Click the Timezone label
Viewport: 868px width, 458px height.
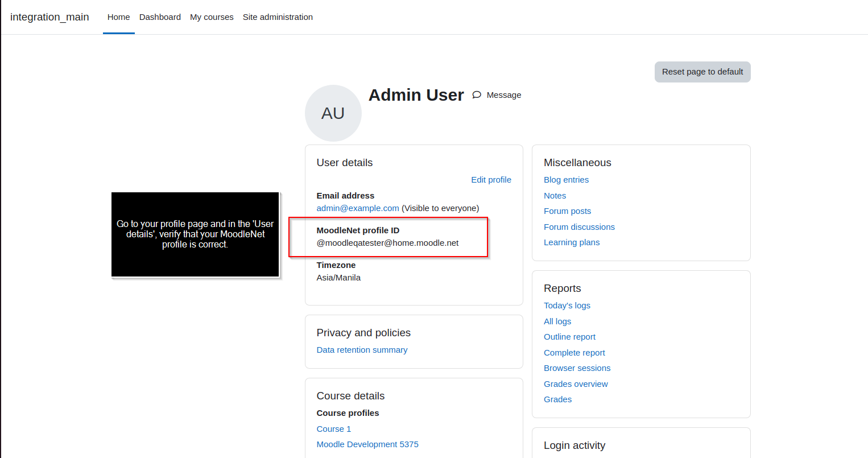pyautogui.click(x=336, y=265)
